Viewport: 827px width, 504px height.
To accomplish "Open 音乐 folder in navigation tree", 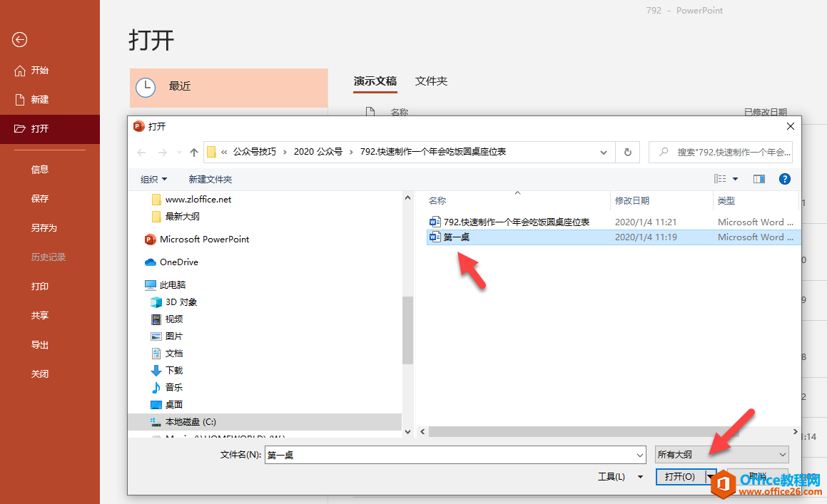I will (173, 388).
